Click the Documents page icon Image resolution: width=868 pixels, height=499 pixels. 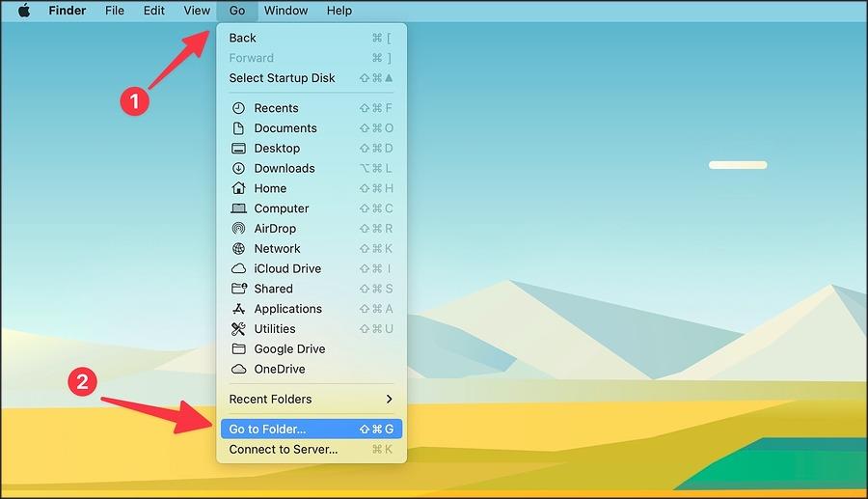(x=238, y=128)
